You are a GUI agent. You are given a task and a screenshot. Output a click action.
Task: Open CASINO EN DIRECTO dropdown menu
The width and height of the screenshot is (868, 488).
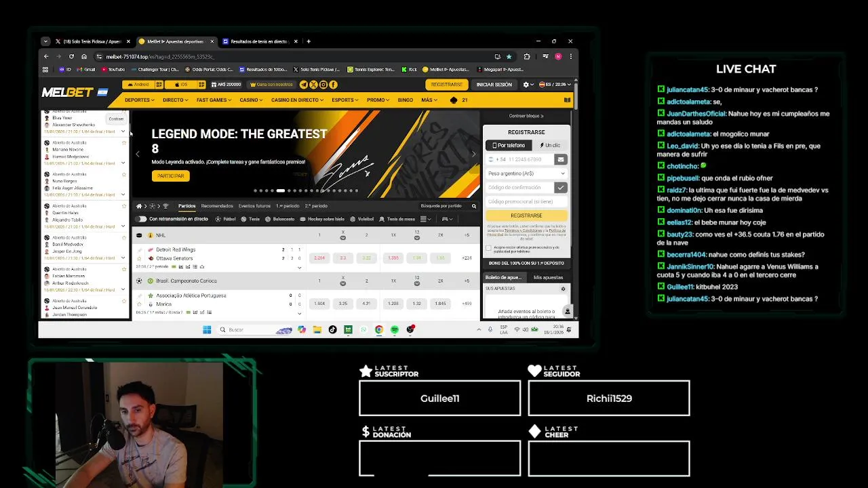[297, 100]
